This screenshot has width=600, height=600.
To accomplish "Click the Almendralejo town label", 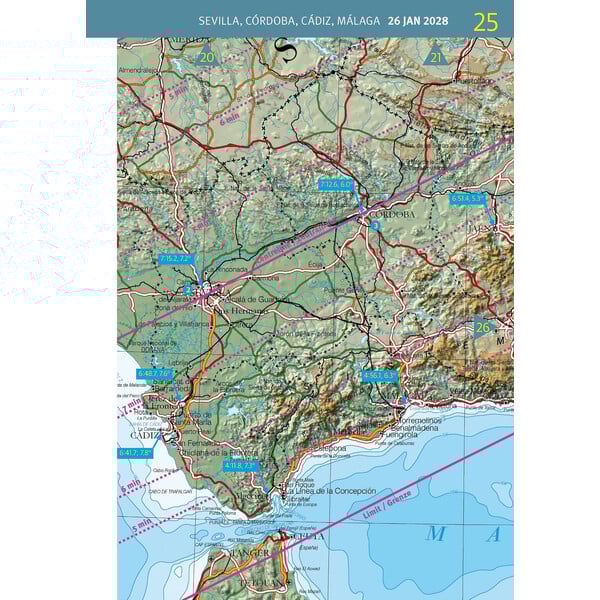I will (138, 70).
